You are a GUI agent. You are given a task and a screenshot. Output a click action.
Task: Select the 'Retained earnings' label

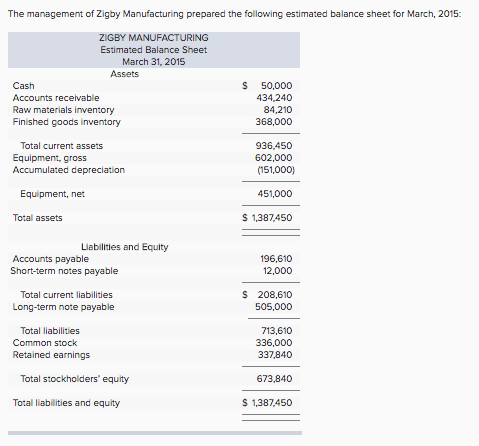(51, 355)
